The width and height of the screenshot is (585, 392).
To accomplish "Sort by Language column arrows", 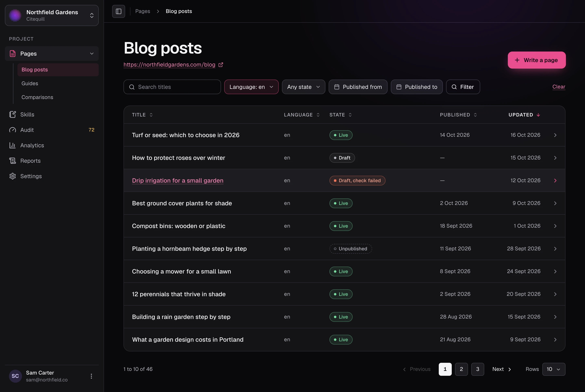I will point(318,115).
